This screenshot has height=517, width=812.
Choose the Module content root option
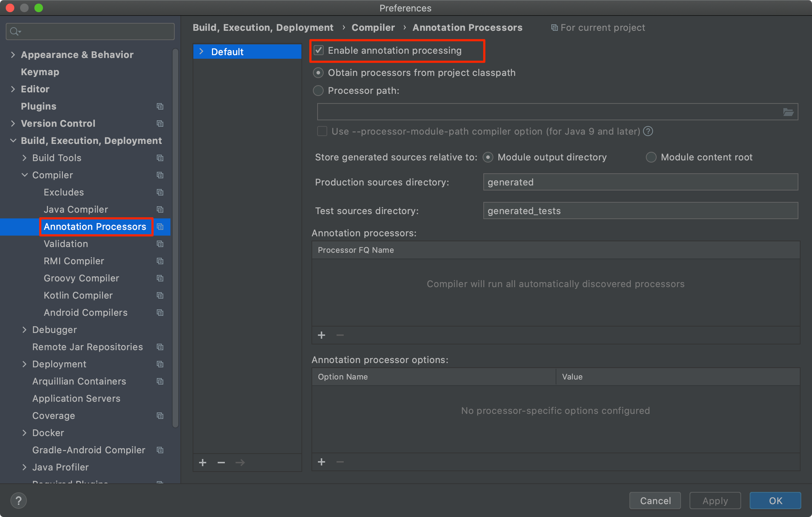[651, 157]
